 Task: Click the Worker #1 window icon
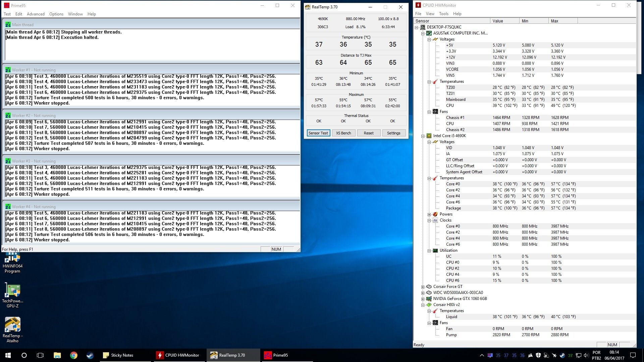point(8,70)
